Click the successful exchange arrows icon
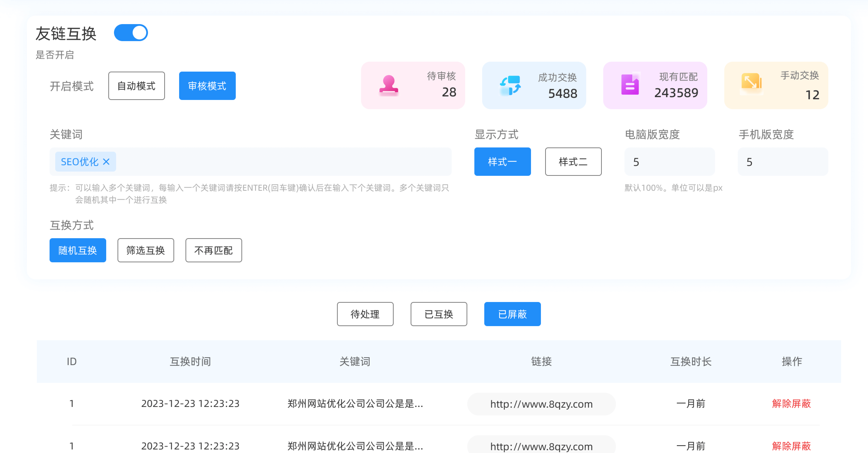Image resolution: width=868 pixels, height=453 pixels. click(510, 85)
